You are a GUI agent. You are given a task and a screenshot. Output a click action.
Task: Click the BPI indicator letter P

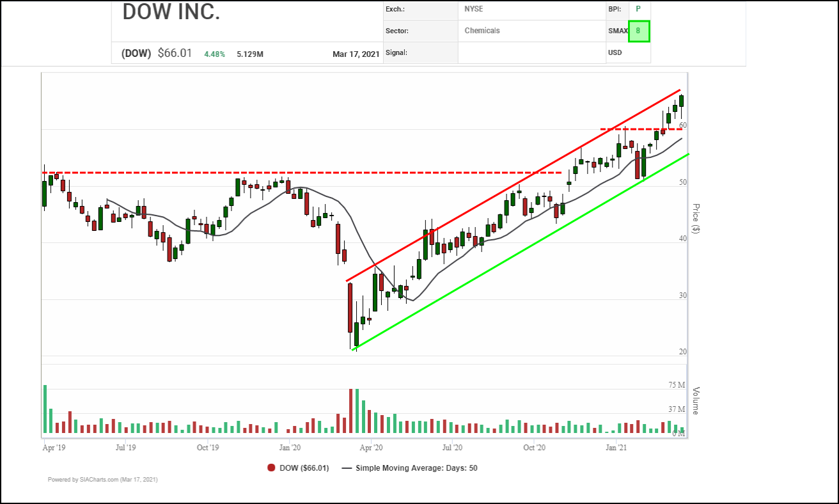click(x=637, y=9)
